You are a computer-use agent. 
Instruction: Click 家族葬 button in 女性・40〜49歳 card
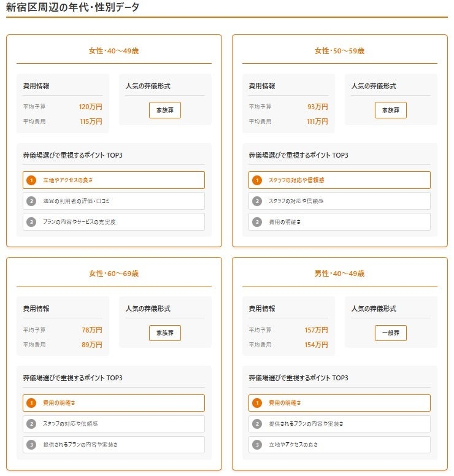165,110
